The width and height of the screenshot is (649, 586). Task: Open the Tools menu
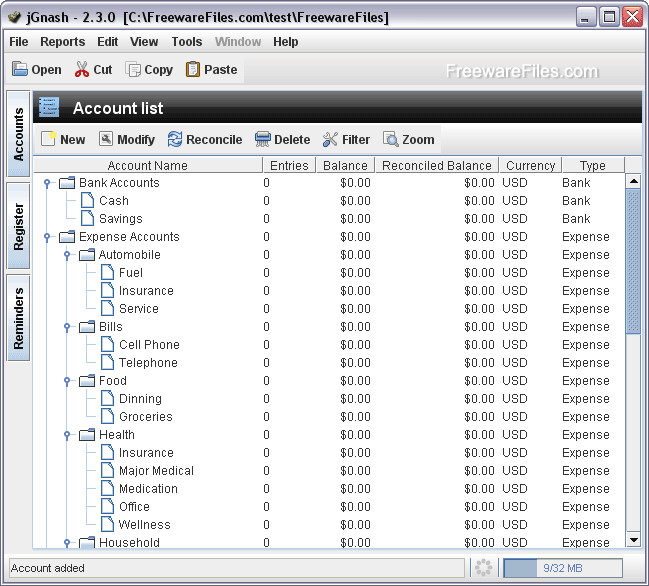coord(187,41)
